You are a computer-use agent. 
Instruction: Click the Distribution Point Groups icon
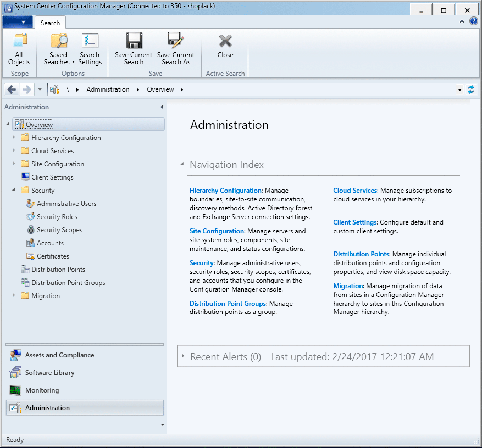(x=25, y=282)
